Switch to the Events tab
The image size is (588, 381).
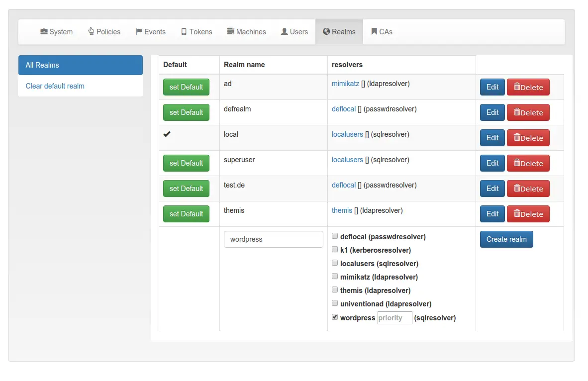150,32
